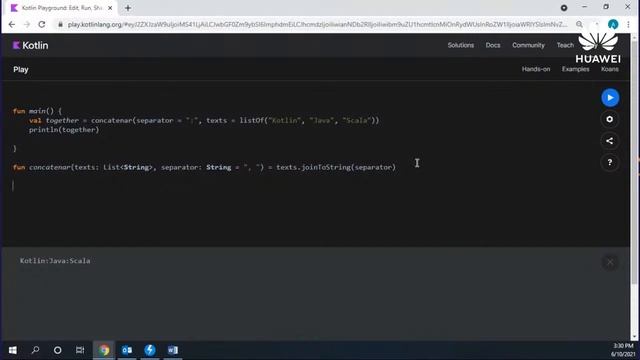The image size is (640, 360).
Task: Click the joinToString(separator) call
Action: [349, 167]
